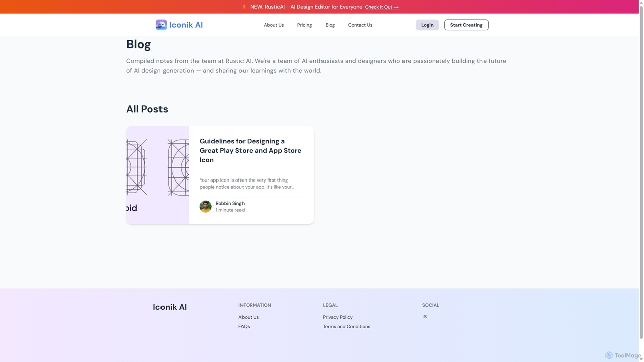Open the Guidelines for Designing post title
This screenshot has width=644, height=362.
(251, 150)
